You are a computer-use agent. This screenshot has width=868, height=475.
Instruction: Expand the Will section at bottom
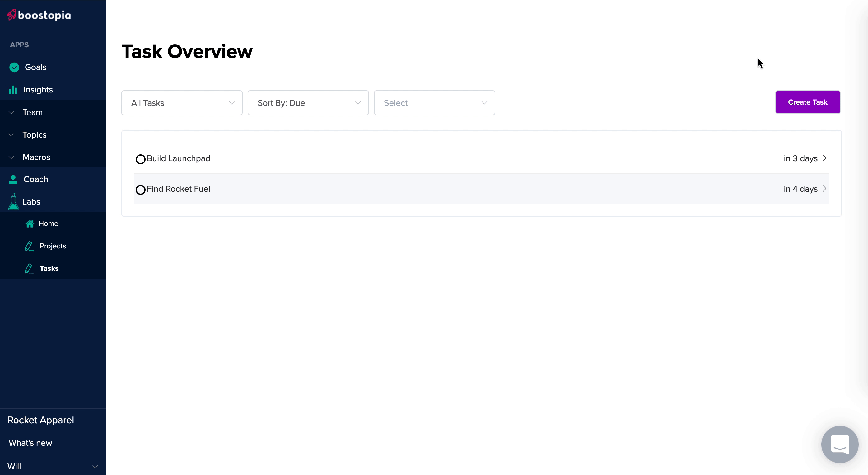pos(95,466)
